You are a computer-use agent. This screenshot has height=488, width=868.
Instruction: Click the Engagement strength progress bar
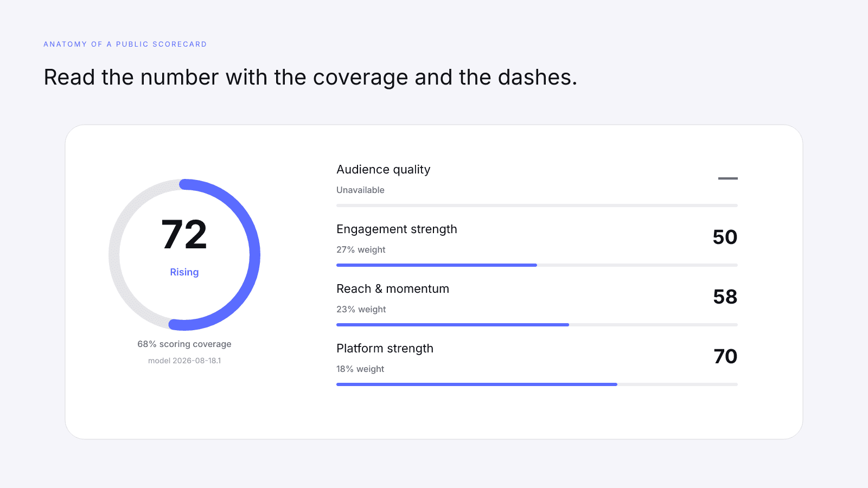pyautogui.click(x=537, y=265)
